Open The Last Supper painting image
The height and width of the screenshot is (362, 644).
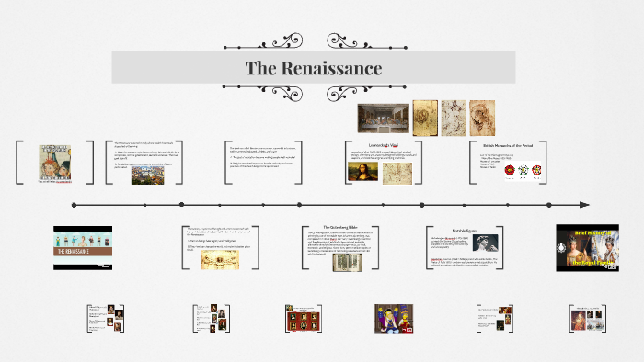coord(384,119)
